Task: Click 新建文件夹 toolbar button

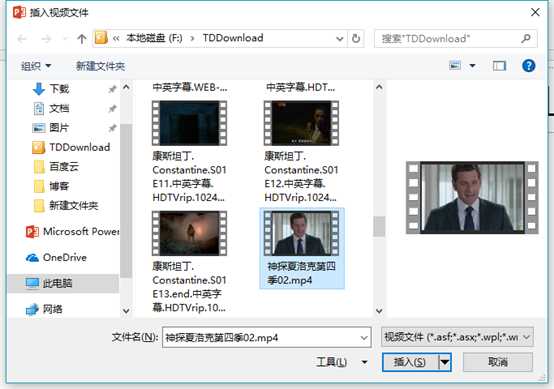Action: pyautogui.click(x=100, y=66)
